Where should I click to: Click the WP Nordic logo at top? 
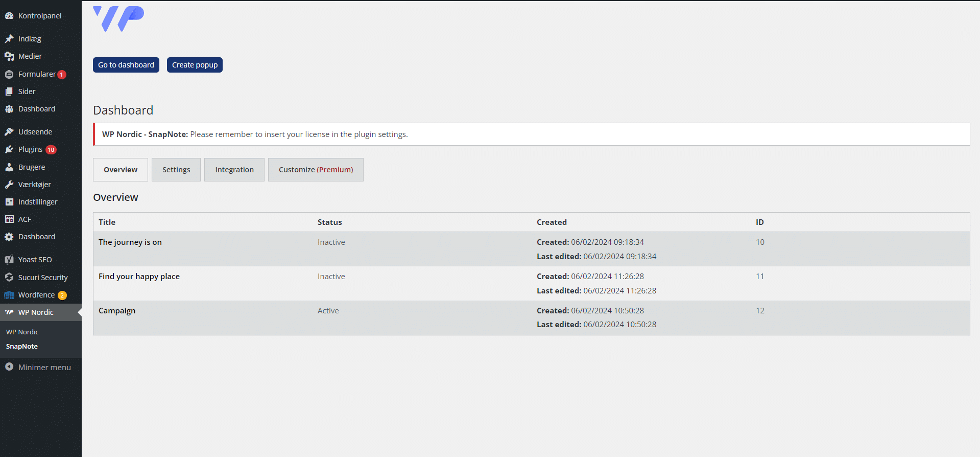tap(118, 19)
